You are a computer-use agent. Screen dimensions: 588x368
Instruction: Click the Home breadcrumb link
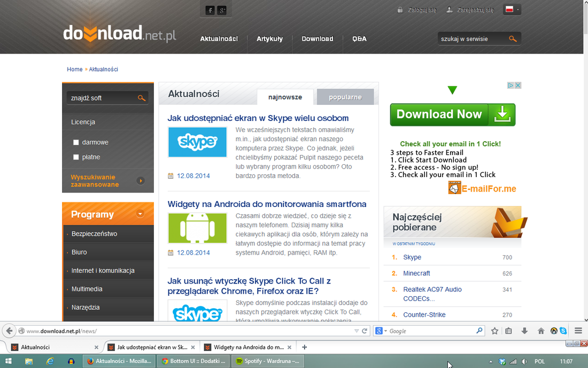coord(75,70)
